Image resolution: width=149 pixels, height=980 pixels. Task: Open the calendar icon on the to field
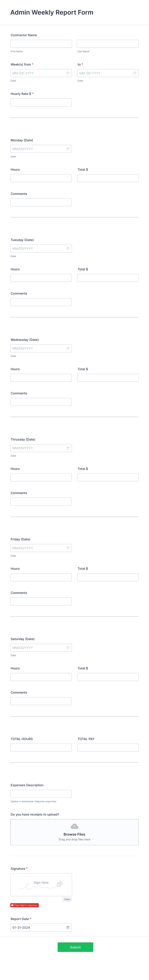coord(135,73)
